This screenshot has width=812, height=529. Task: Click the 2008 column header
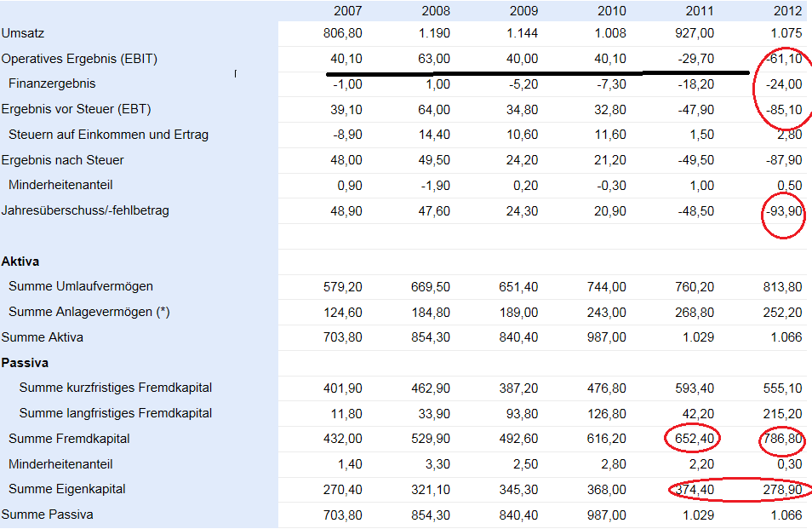[x=436, y=11]
